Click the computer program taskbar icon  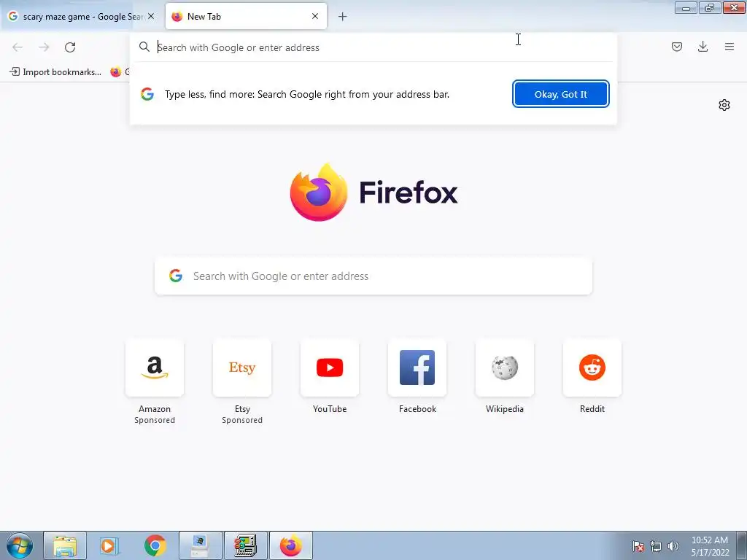200,545
